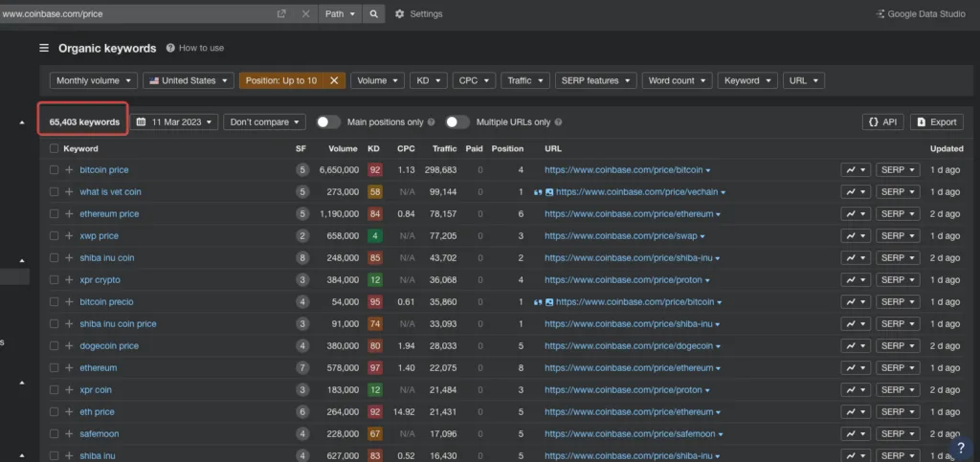
Task: Click the search magnifier button
Action: click(x=373, y=13)
